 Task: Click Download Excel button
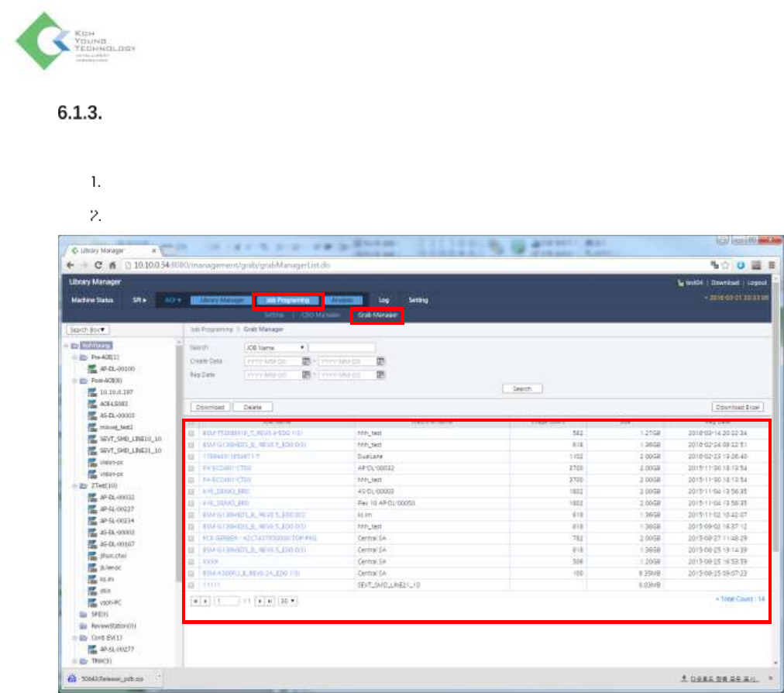pyautogui.click(x=738, y=407)
